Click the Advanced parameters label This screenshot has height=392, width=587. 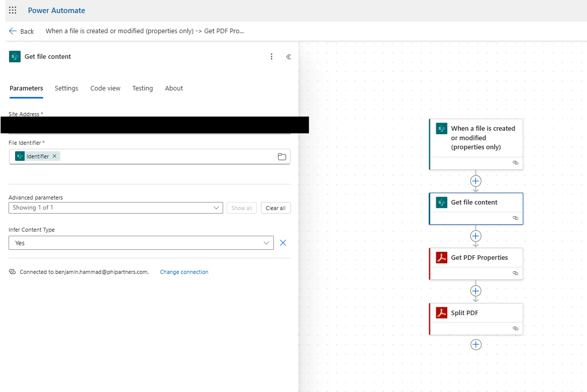(x=36, y=198)
